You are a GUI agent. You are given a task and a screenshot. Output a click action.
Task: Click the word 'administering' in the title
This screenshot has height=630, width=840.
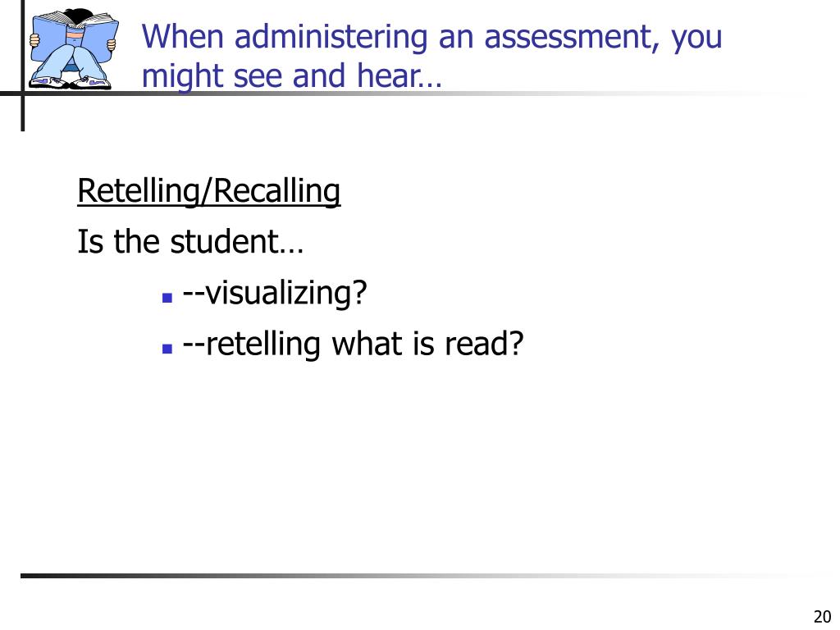(331, 37)
